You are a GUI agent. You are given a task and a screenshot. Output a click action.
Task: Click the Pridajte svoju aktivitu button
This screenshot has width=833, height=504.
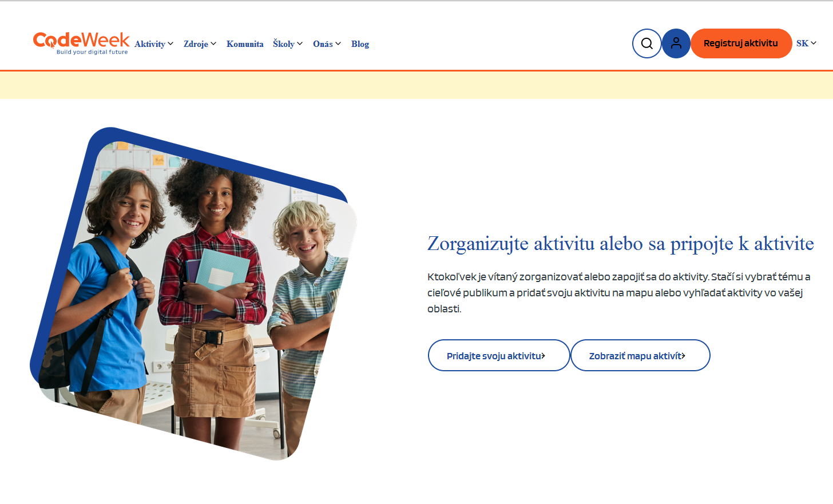click(x=499, y=355)
